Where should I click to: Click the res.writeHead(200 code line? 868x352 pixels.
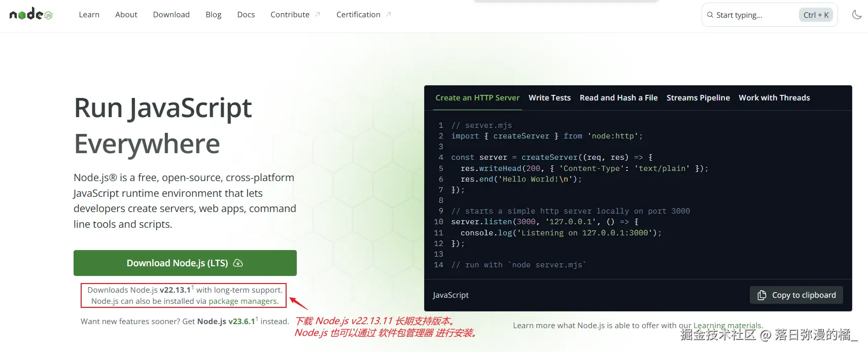click(584, 168)
